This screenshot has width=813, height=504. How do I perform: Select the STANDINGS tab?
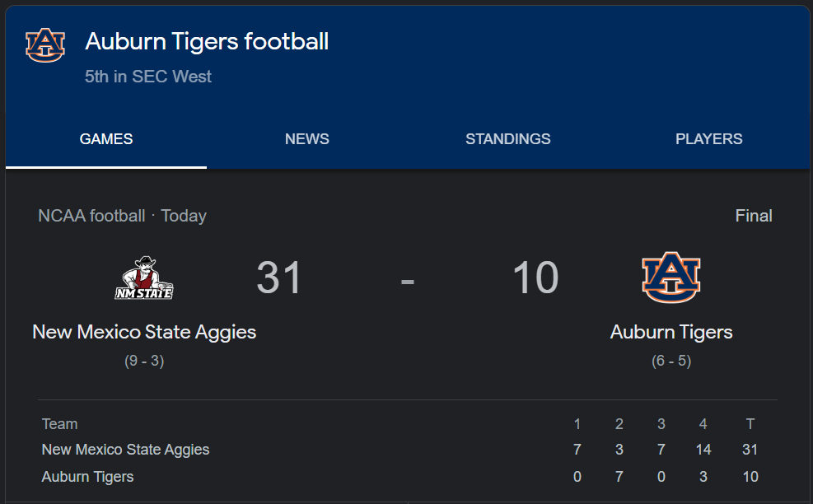pyautogui.click(x=508, y=139)
